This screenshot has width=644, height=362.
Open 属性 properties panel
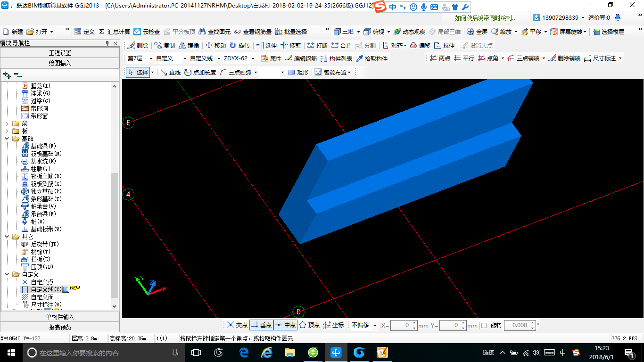pyautogui.click(x=271, y=58)
